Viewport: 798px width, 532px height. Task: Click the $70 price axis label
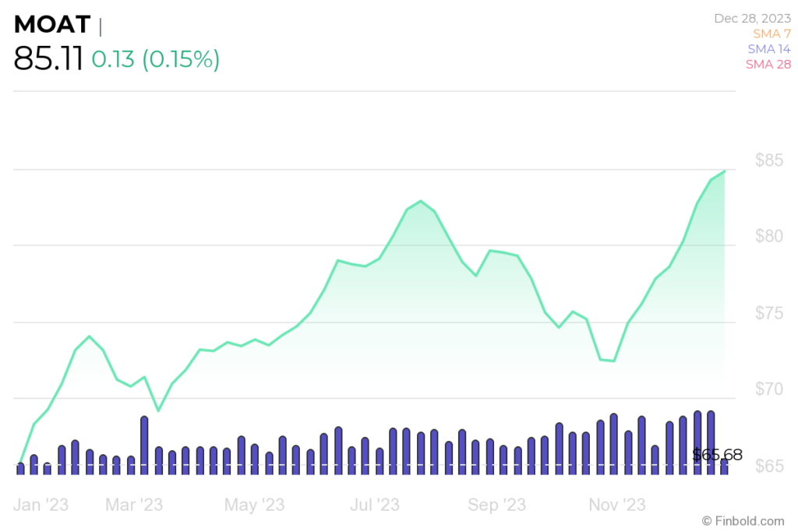click(768, 389)
